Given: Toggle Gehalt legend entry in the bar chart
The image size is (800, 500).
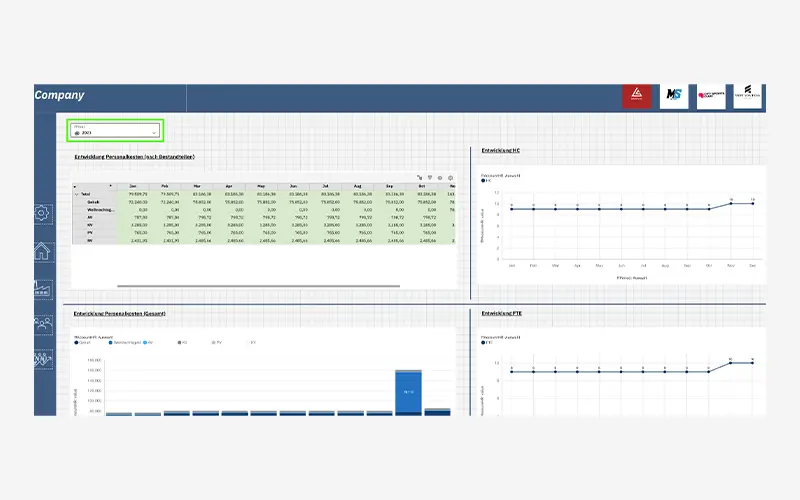Looking at the screenshot, I should [77, 342].
